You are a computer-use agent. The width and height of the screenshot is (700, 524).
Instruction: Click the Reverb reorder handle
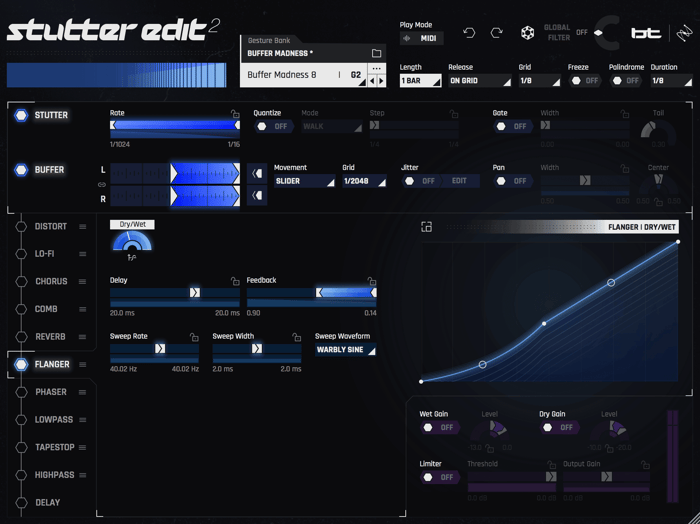(x=83, y=337)
